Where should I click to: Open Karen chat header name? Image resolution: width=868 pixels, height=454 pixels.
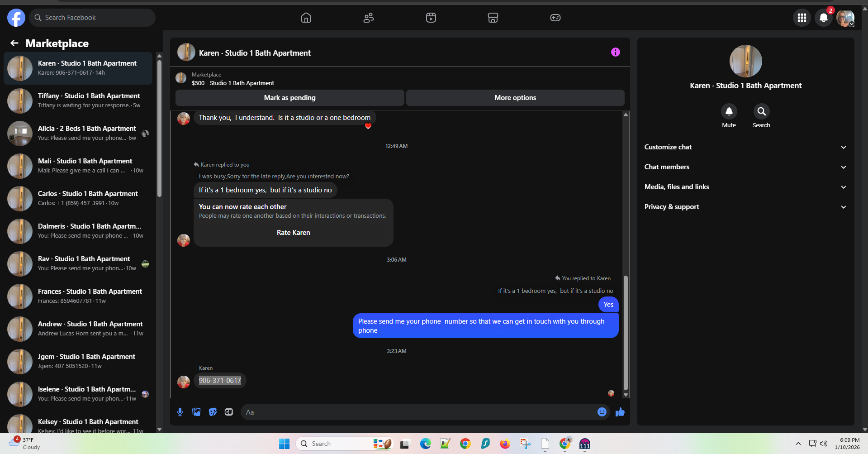pyautogui.click(x=255, y=53)
